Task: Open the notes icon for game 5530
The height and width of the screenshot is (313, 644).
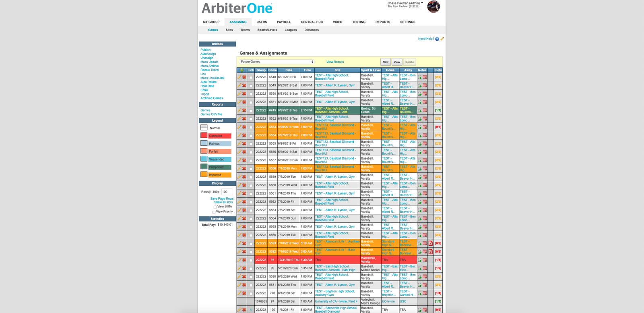Action: point(420,276)
